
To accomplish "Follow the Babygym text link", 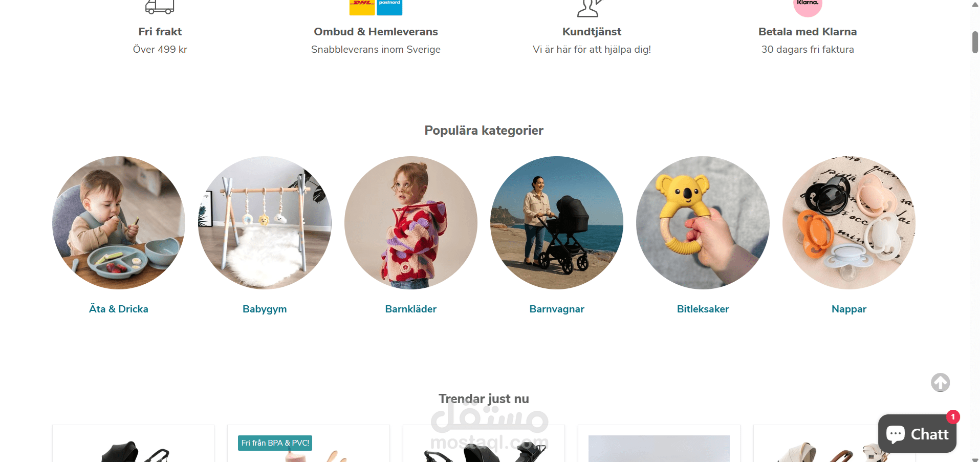I will coord(265,309).
